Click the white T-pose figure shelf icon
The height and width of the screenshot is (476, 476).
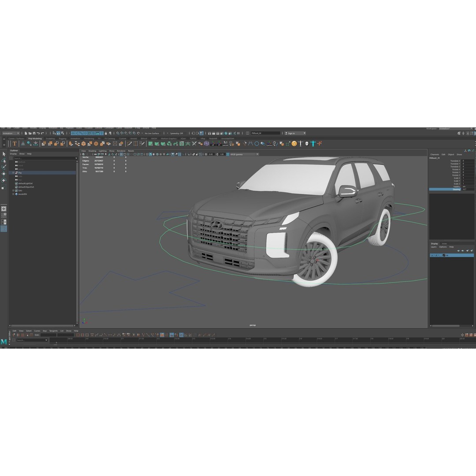[300, 144]
